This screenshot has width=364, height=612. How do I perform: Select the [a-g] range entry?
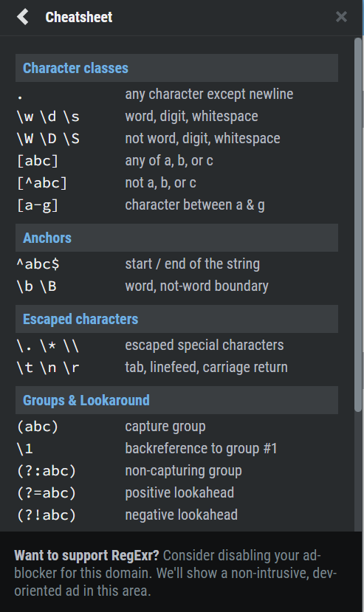38,205
